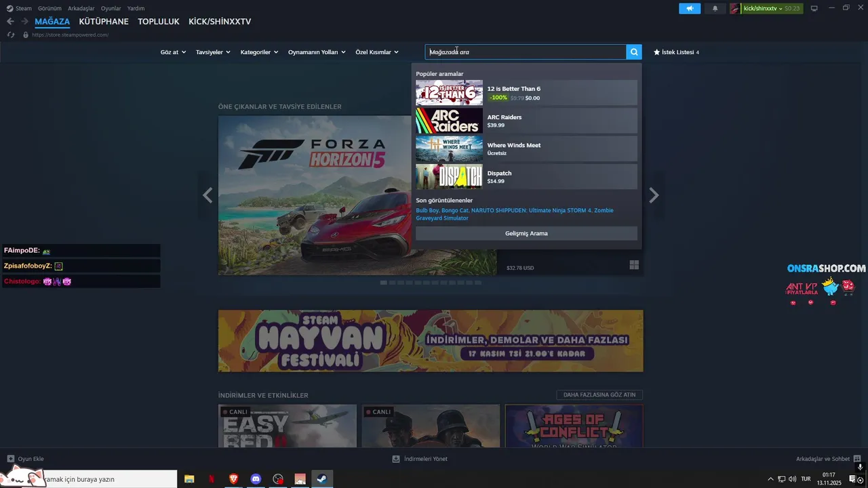Show previous featured game in carousel
The width and height of the screenshot is (868, 488).
click(x=208, y=195)
